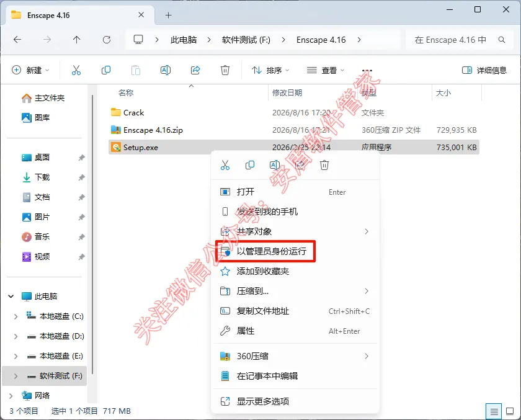Click the Copy icon in the context menu

[x=250, y=165]
